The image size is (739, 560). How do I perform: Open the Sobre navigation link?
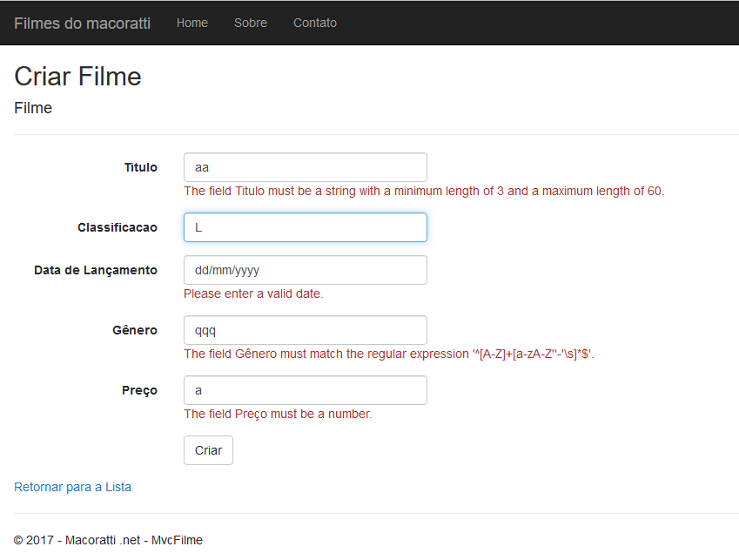(250, 23)
